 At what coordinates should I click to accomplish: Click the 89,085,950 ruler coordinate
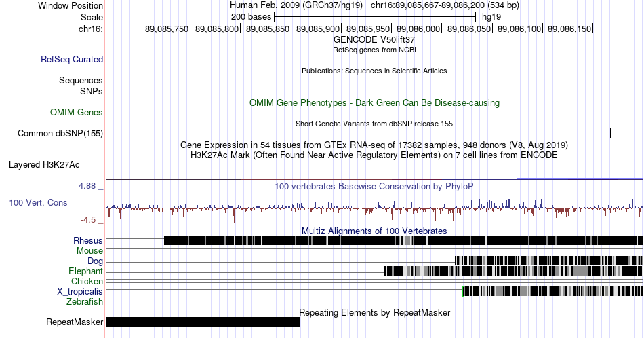[x=367, y=29]
